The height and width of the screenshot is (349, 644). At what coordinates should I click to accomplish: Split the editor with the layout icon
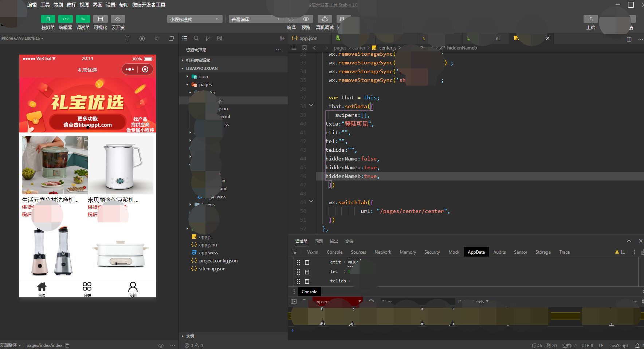629,39
